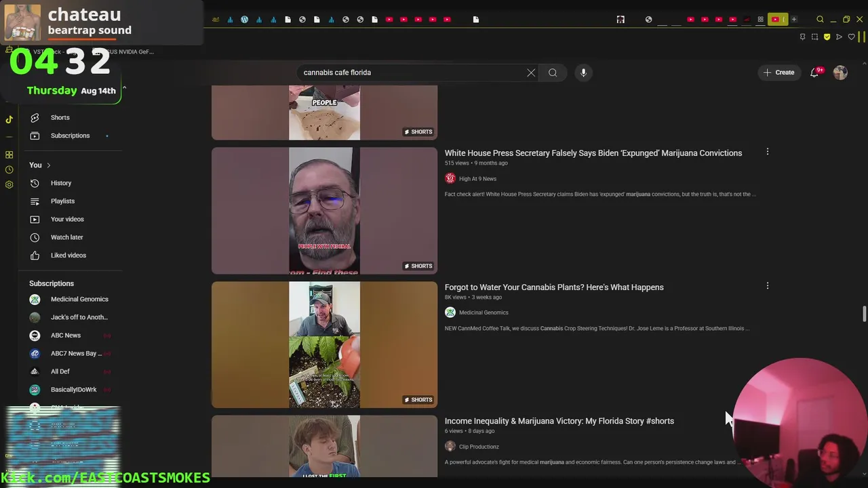Viewport: 868px width, 488px height.
Task: Open Income Inequality & Marijuana Victory title
Action: click(x=559, y=421)
